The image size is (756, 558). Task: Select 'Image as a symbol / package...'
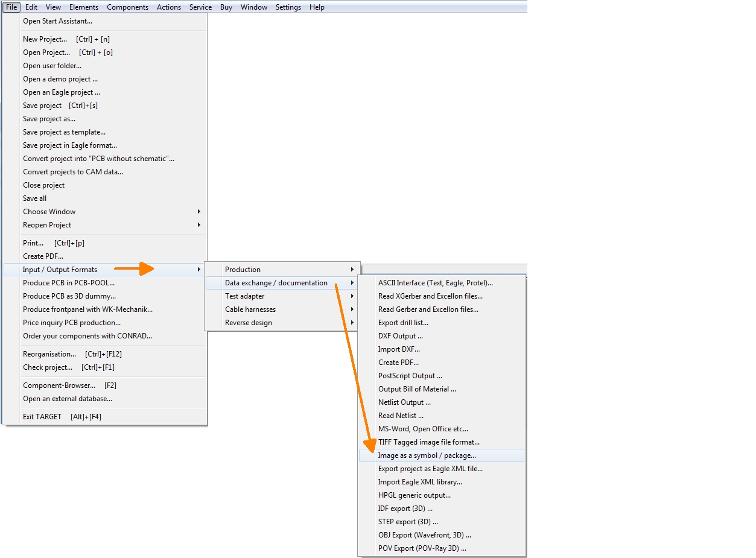(x=427, y=455)
